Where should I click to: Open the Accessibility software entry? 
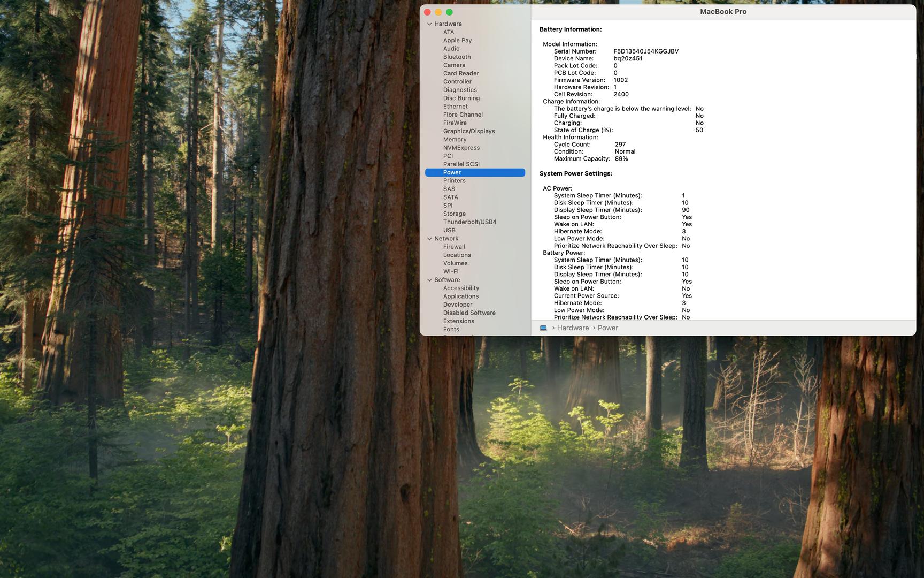[x=461, y=288]
